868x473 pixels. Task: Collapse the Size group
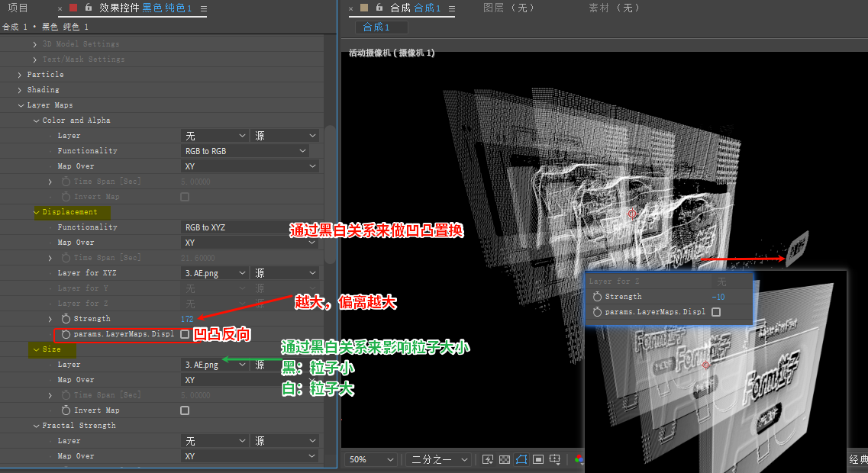click(x=36, y=349)
